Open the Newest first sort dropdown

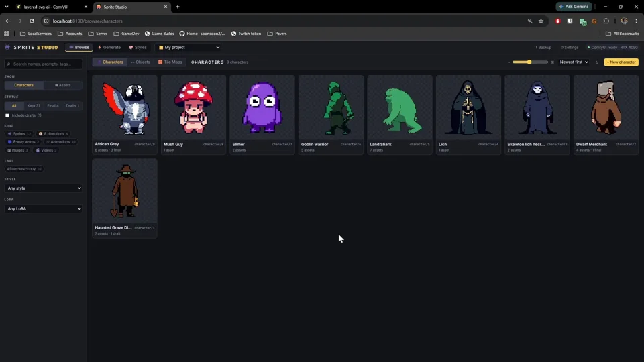pos(574,62)
